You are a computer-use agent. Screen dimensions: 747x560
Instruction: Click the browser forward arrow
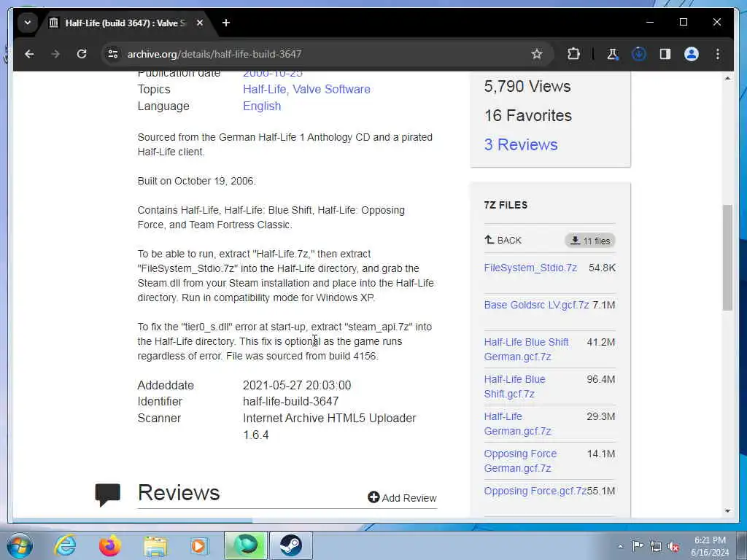[x=55, y=54]
